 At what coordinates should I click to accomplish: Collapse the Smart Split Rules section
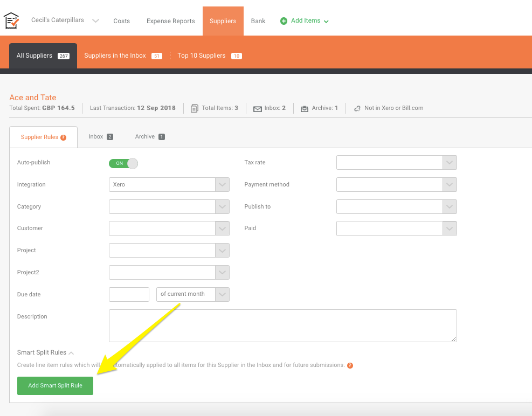pos(71,353)
